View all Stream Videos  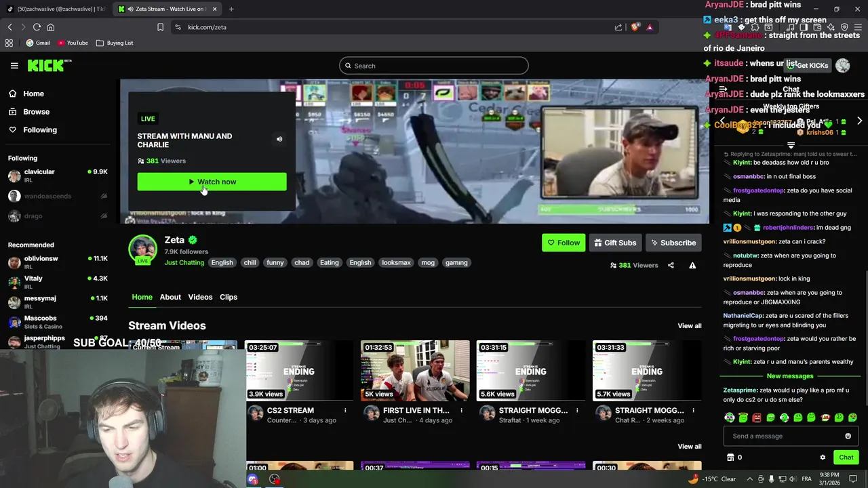pyautogui.click(x=689, y=326)
